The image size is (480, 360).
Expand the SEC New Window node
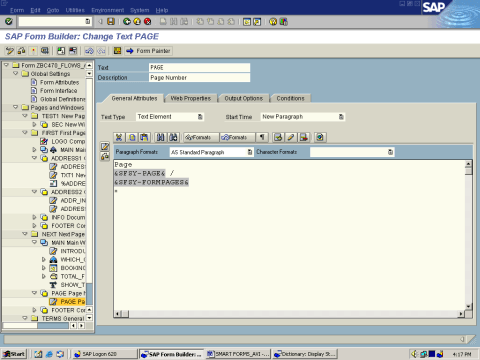(34, 124)
